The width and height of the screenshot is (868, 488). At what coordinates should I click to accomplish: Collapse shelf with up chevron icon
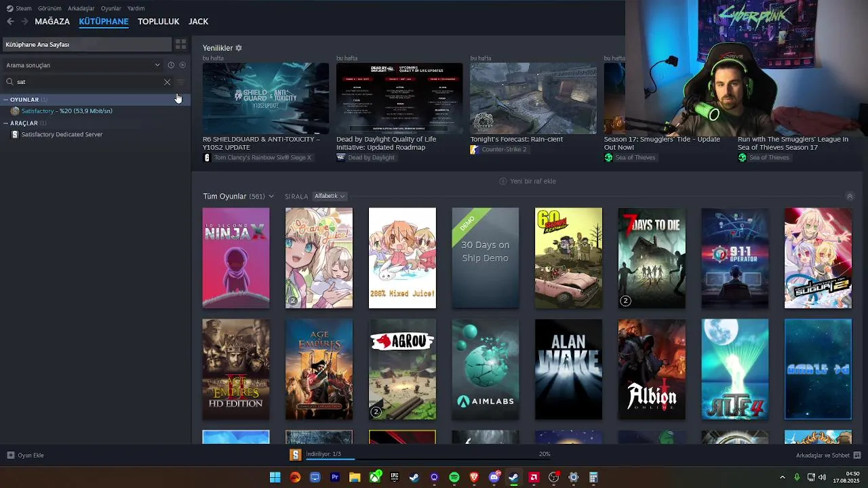850,197
